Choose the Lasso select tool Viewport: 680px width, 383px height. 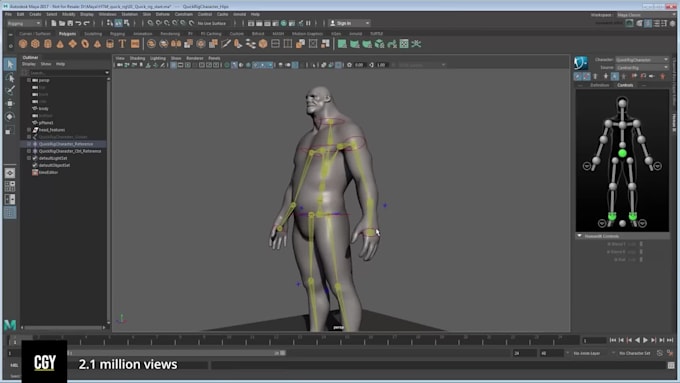(x=10, y=78)
